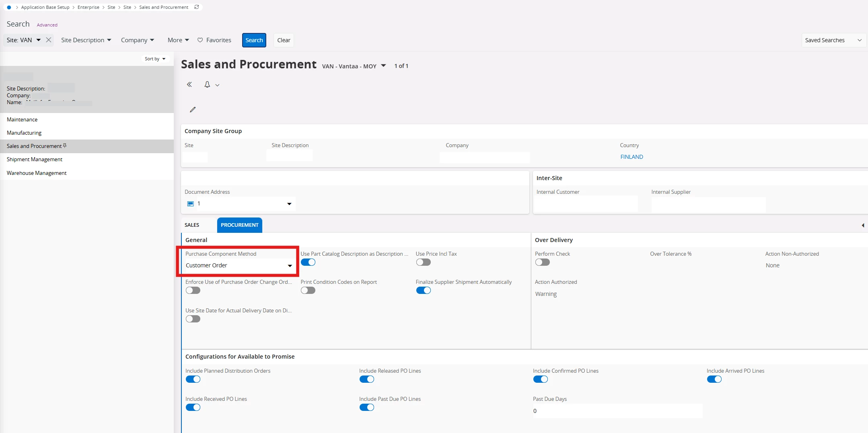The width and height of the screenshot is (868, 433).
Task: Select the site record card in list
Action: pyautogui.click(x=87, y=89)
